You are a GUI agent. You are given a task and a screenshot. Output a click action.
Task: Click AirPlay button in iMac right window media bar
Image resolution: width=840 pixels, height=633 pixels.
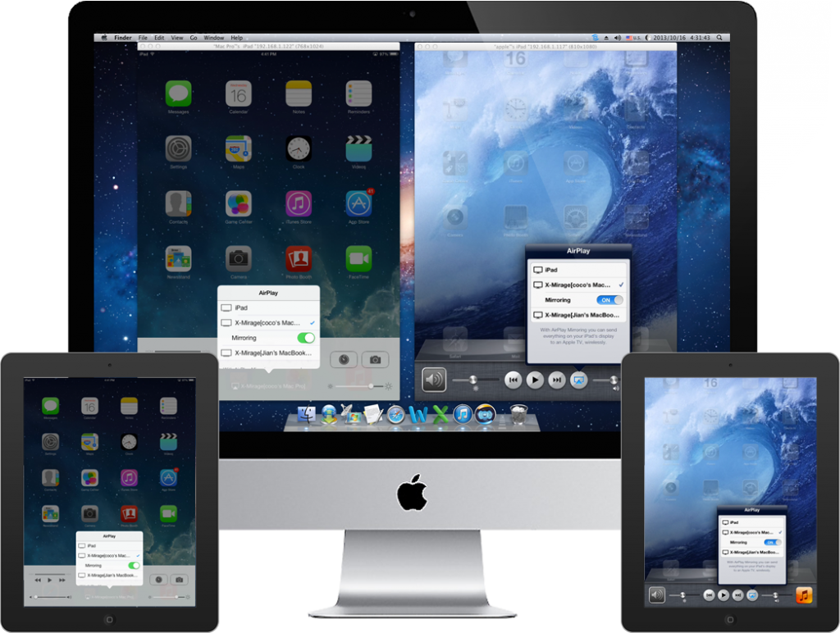pyautogui.click(x=578, y=380)
